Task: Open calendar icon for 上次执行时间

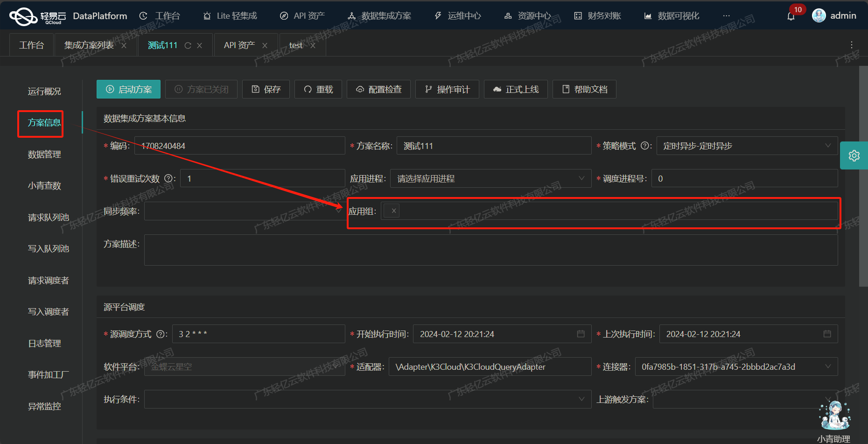Action: point(827,334)
